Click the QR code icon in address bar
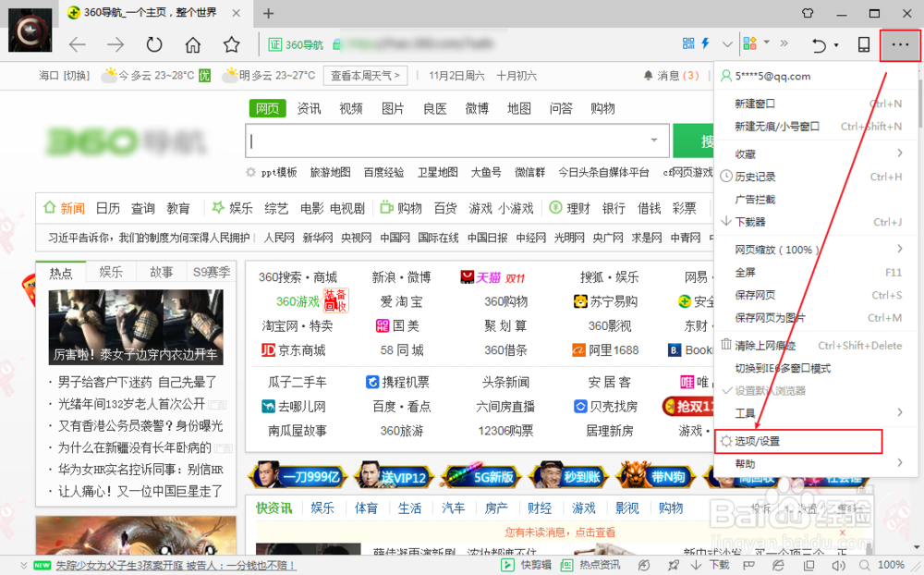 point(688,43)
